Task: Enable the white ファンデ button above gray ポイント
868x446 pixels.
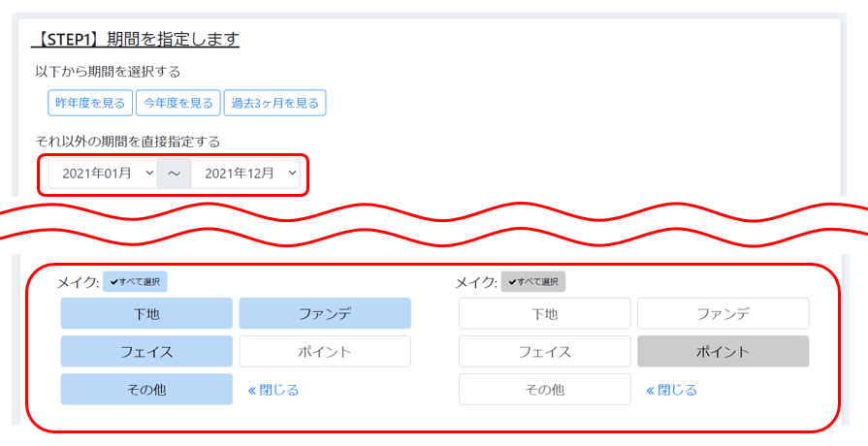Action: [x=723, y=313]
